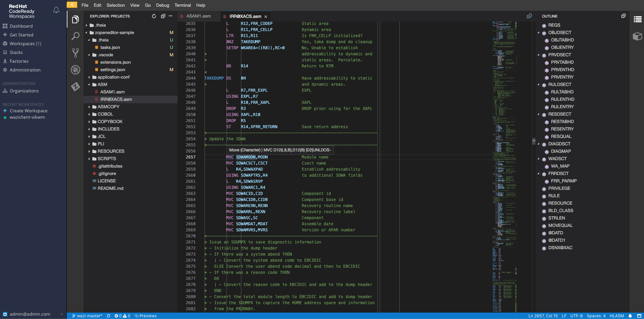Open the Explorer view in the activity bar
The image size is (644, 319).
tap(75, 19)
